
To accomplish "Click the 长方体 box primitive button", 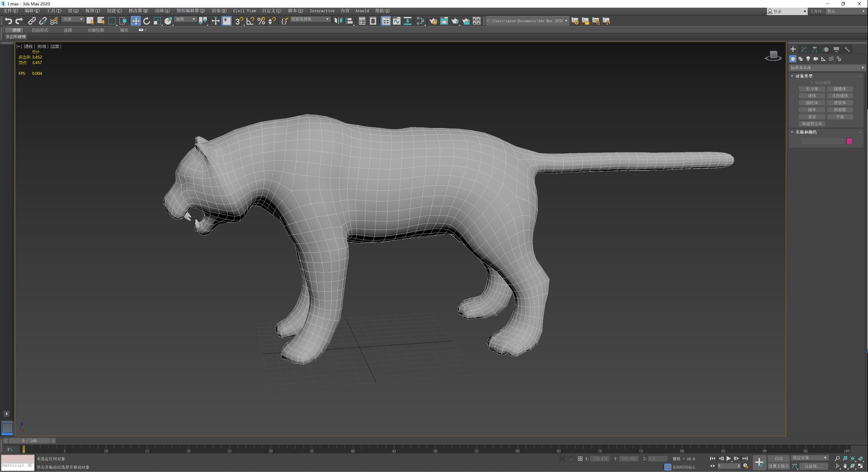I will tap(812, 89).
